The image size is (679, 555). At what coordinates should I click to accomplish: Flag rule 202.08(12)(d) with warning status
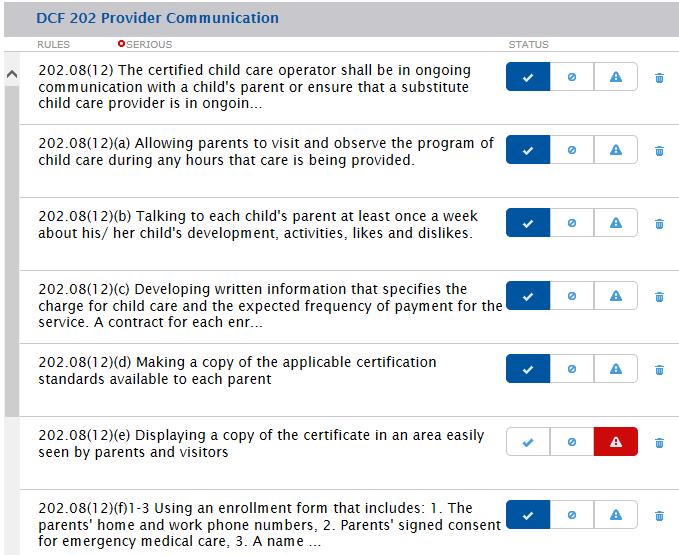click(x=616, y=369)
